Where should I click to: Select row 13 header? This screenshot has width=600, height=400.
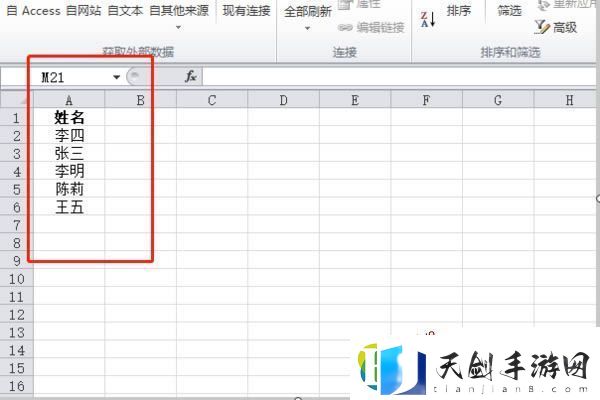[16, 332]
